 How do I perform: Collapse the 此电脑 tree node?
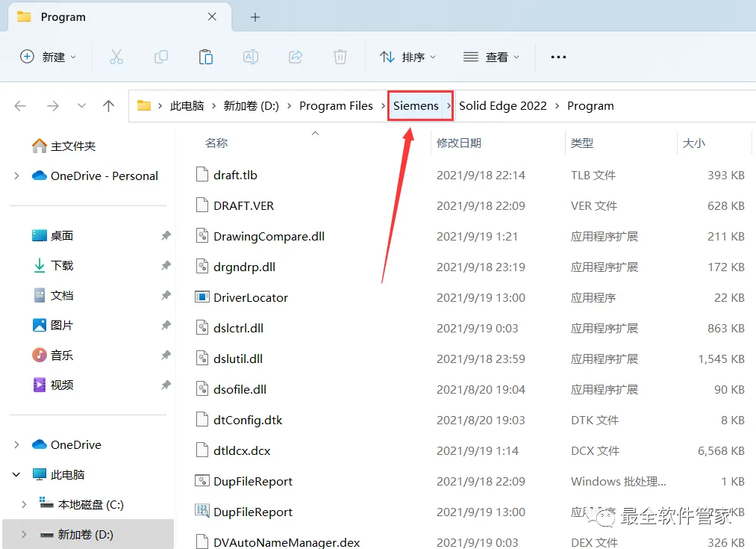[x=16, y=474]
